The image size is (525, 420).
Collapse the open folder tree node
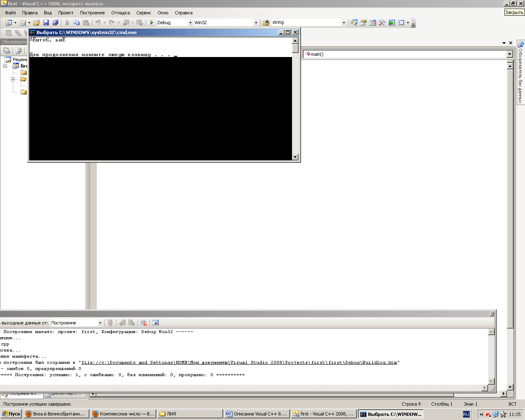coord(13,79)
